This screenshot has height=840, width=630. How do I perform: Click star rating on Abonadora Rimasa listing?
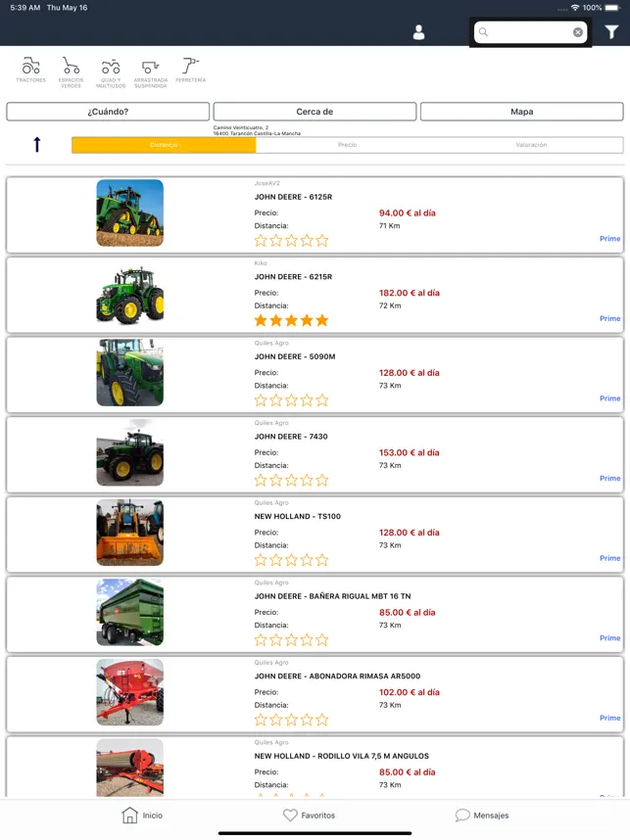click(x=291, y=720)
